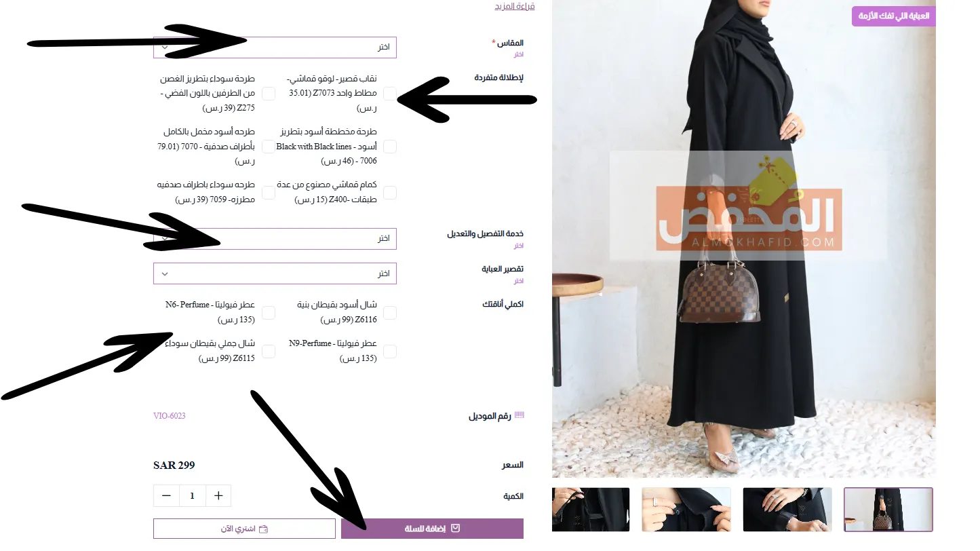Click the cart icon on إضافة للسلة button
980x551 pixels.
[x=456, y=529]
